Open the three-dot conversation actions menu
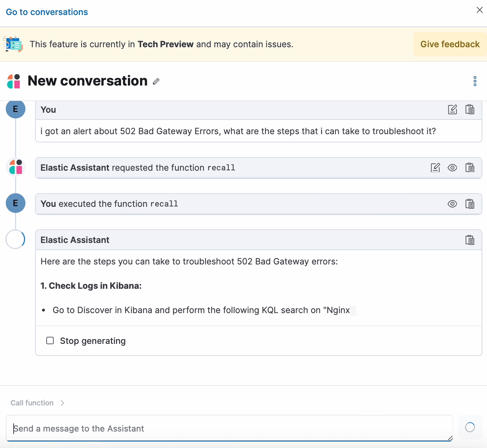487x448 pixels. click(x=475, y=81)
